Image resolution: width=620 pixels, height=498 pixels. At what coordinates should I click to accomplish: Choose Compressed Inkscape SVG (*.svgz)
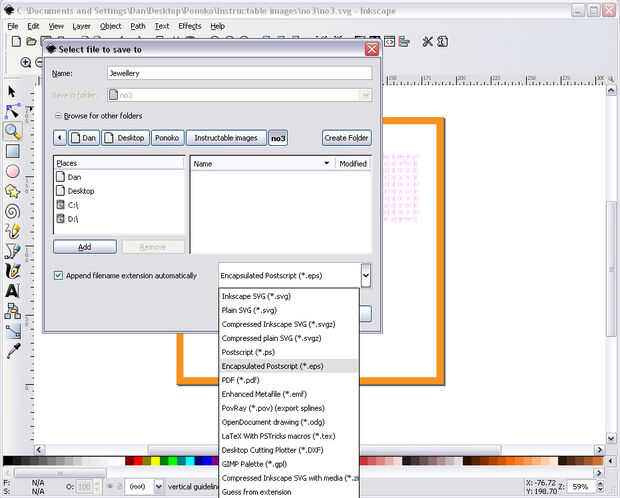coord(289,324)
